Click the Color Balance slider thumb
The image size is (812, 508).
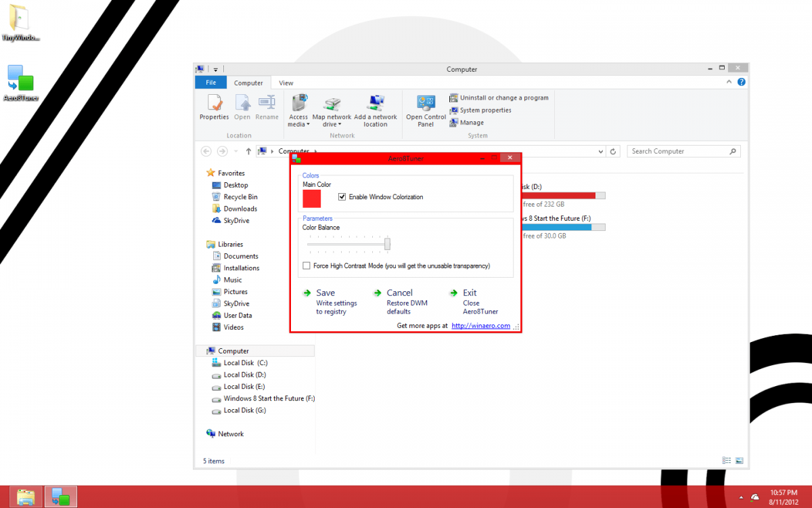point(388,244)
